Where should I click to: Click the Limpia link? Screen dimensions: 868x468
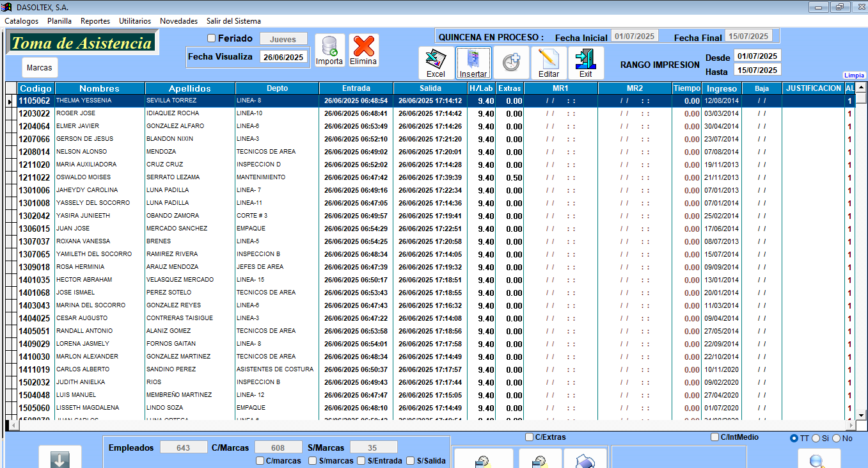pos(854,76)
